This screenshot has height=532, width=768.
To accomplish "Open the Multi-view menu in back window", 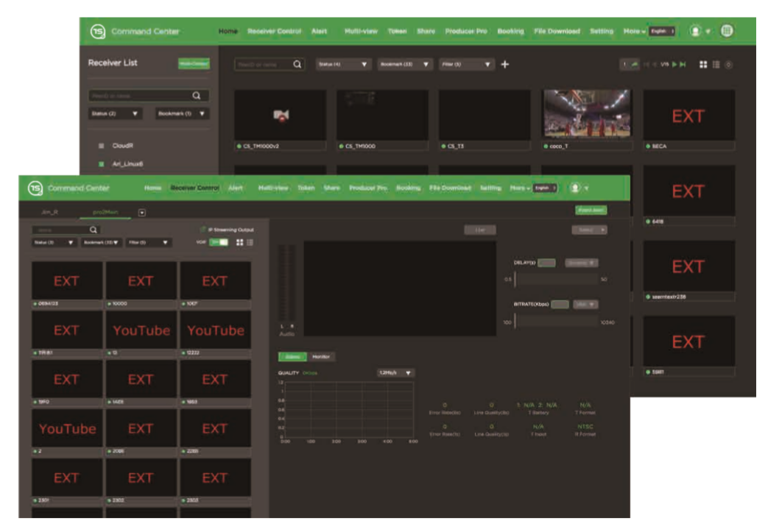I will coord(361,32).
